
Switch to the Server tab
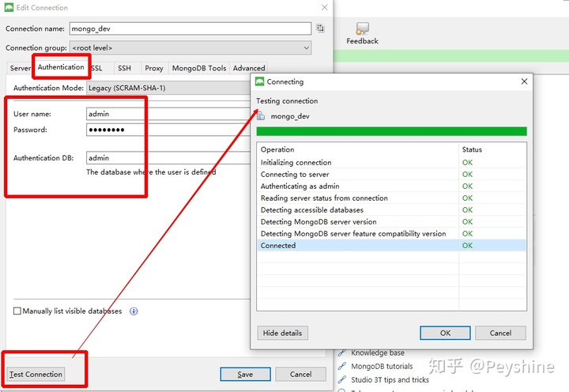pyautogui.click(x=21, y=68)
